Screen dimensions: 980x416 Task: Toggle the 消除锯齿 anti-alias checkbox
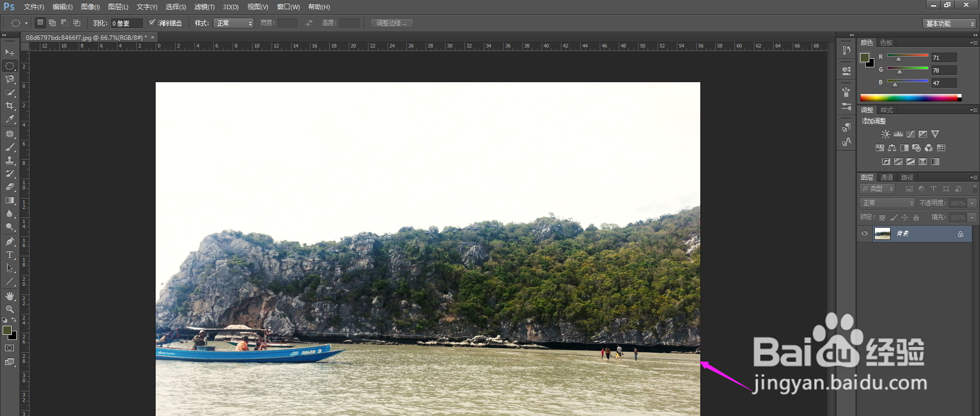[152, 23]
